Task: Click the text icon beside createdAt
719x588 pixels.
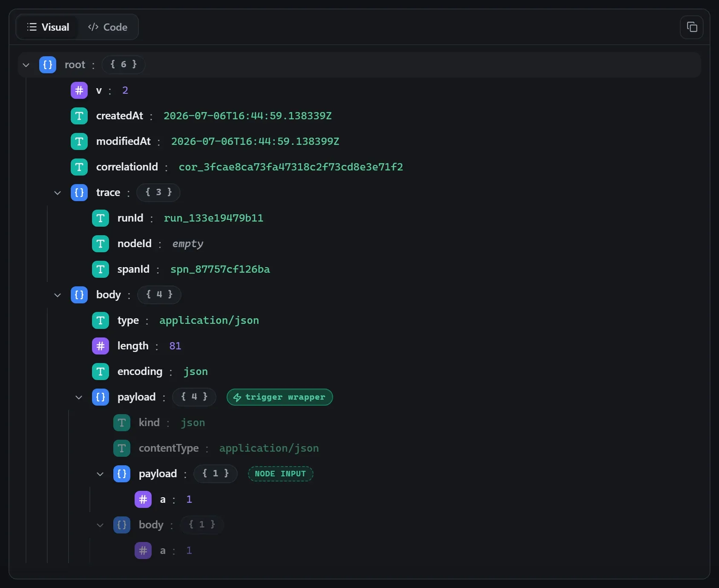Action: [79, 116]
